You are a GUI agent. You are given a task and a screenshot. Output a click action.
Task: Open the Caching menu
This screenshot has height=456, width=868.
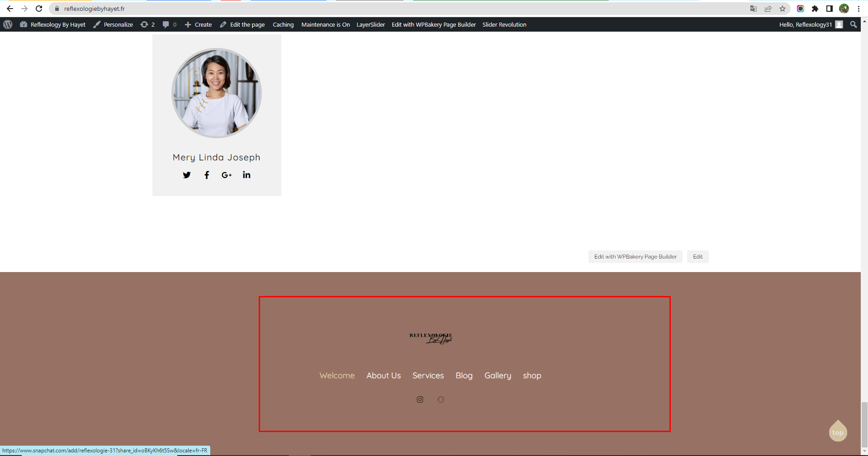(283, 24)
